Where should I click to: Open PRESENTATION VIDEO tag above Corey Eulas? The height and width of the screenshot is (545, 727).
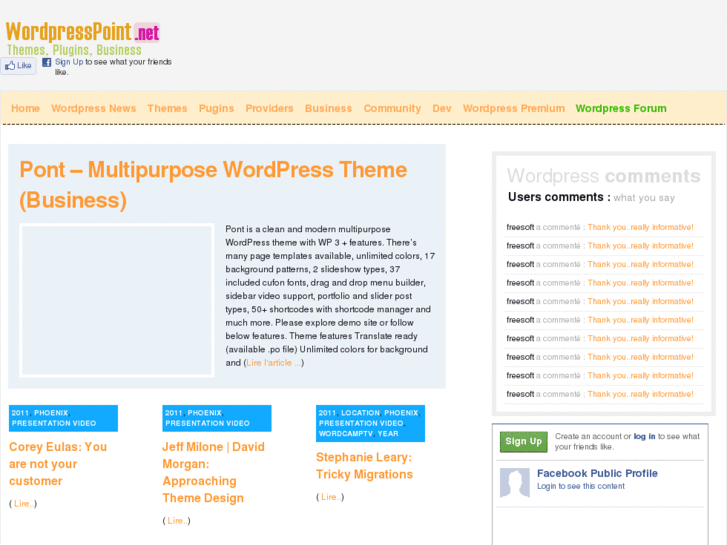[x=54, y=423]
